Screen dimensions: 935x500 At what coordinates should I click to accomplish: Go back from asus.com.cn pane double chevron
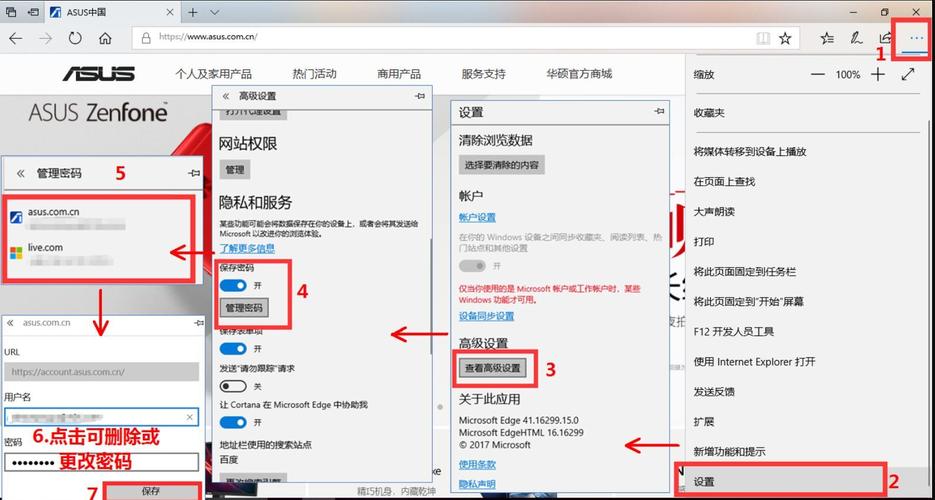coord(10,322)
